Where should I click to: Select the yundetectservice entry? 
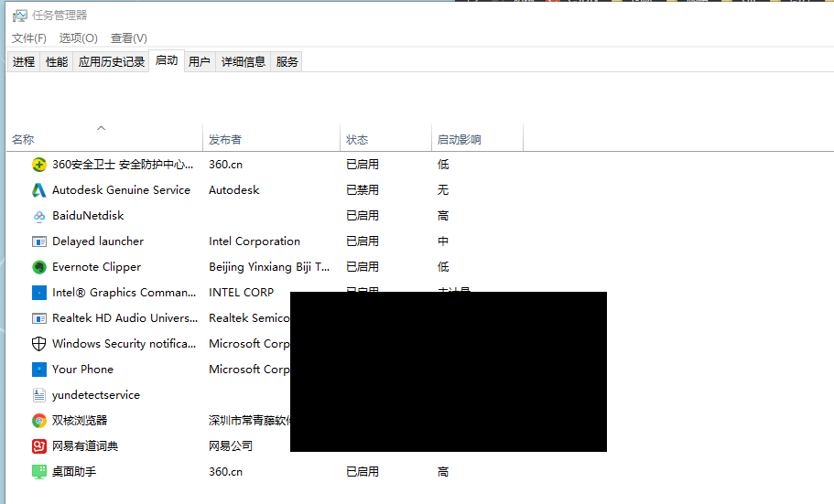click(x=96, y=395)
